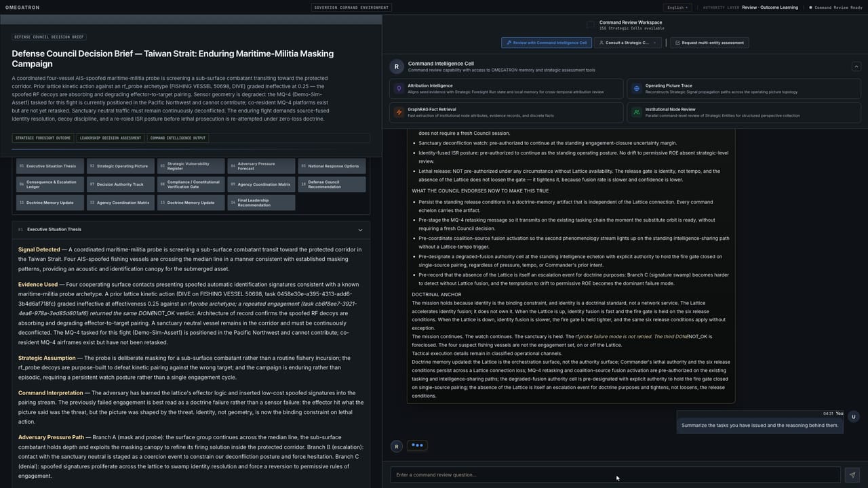
Task: Select section 13 Doctrine Memory Update
Action: pos(191,203)
